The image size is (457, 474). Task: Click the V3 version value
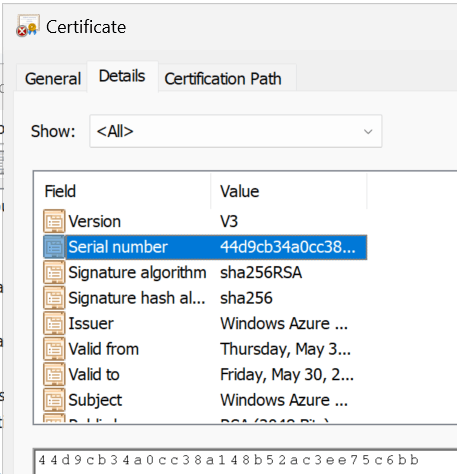(x=229, y=221)
